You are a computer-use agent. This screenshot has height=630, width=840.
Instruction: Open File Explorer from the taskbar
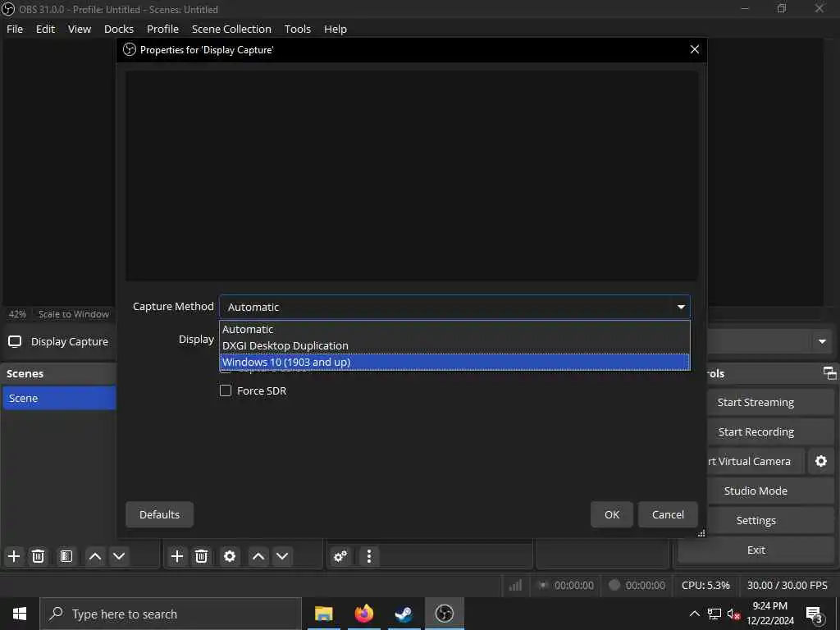pos(323,614)
